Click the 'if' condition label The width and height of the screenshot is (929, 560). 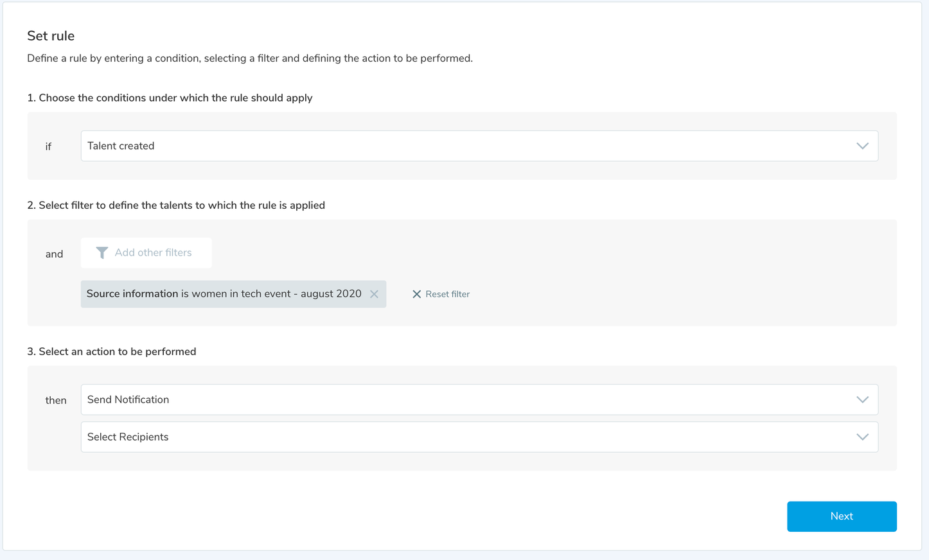click(48, 147)
